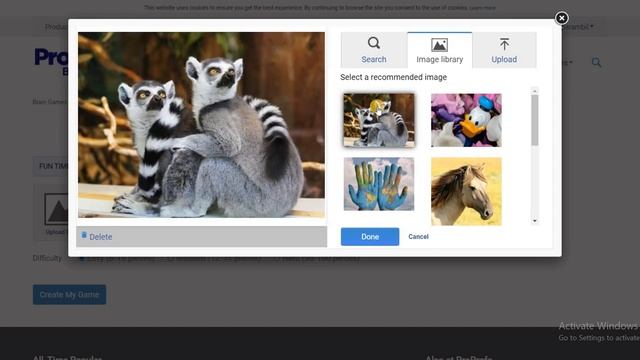Delete the selected lemur image
Viewport: 640px width, 360px height.
[x=97, y=236]
